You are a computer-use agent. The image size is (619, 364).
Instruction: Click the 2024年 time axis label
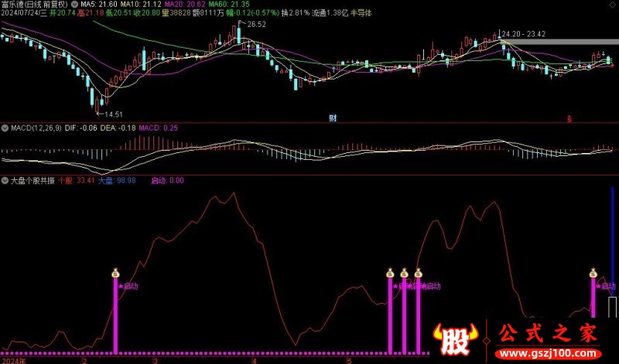click(14, 360)
